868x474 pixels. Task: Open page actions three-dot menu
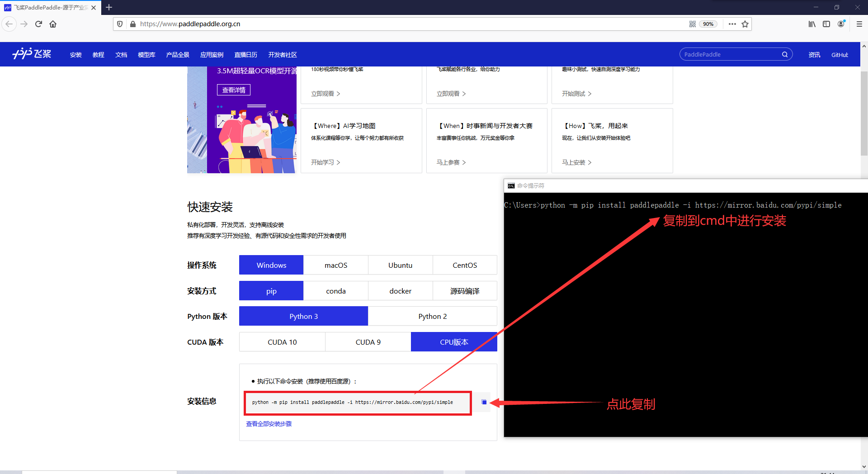[x=732, y=24]
